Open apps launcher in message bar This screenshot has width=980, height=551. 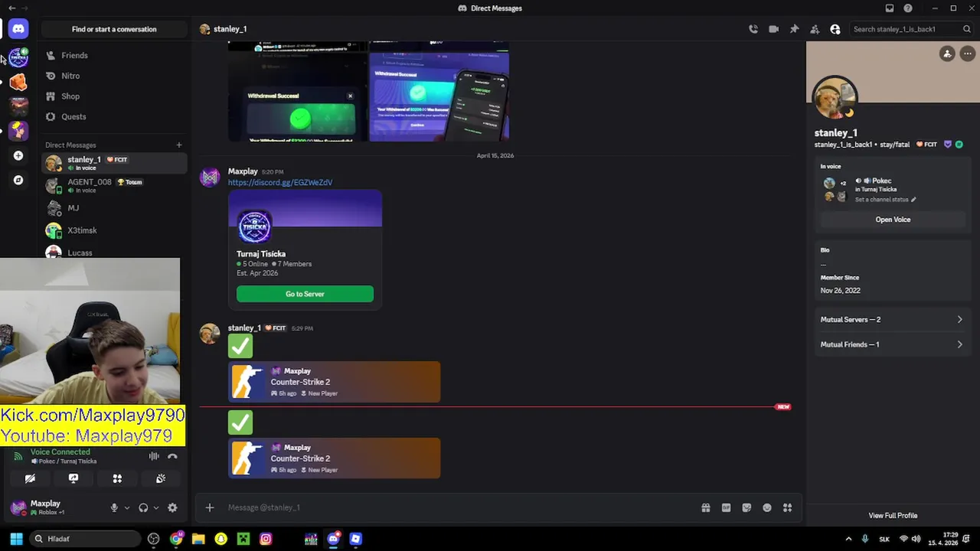[x=787, y=507]
